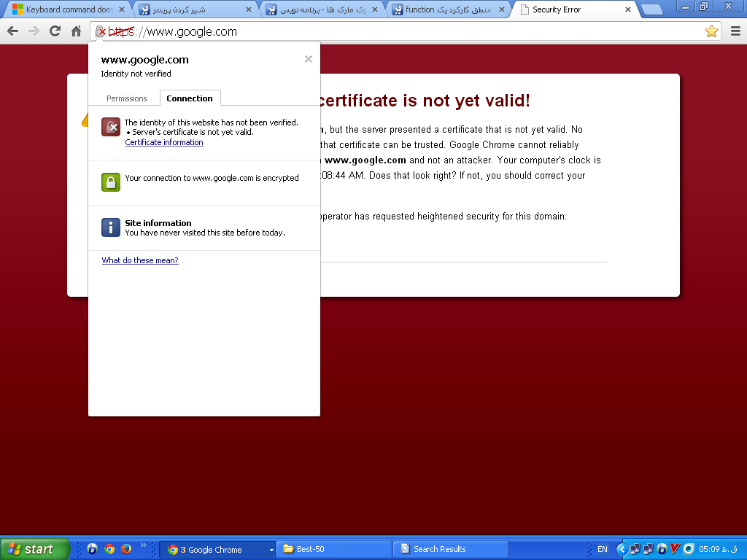Click "The identity of this website has not been verified."
This screenshot has width=747, height=560.
[212, 122]
